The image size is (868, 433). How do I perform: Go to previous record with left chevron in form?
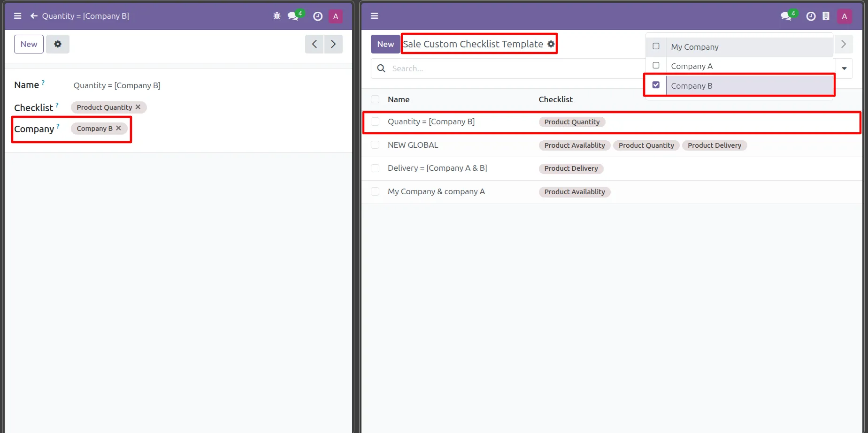point(315,44)
